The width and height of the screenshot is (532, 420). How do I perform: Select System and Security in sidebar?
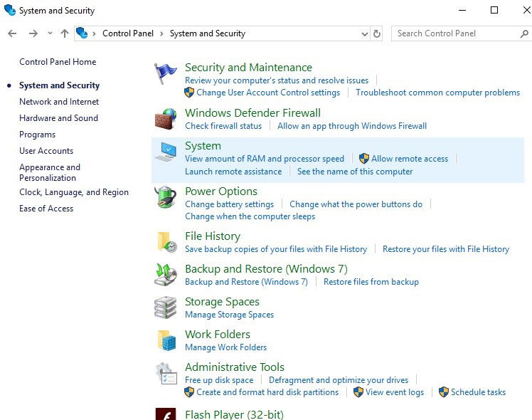(59, 85)
